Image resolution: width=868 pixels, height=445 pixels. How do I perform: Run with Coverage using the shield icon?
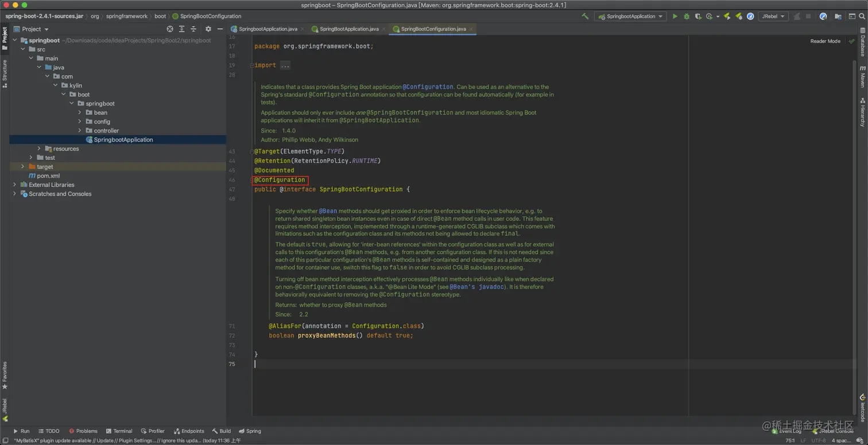coord(698,16)
